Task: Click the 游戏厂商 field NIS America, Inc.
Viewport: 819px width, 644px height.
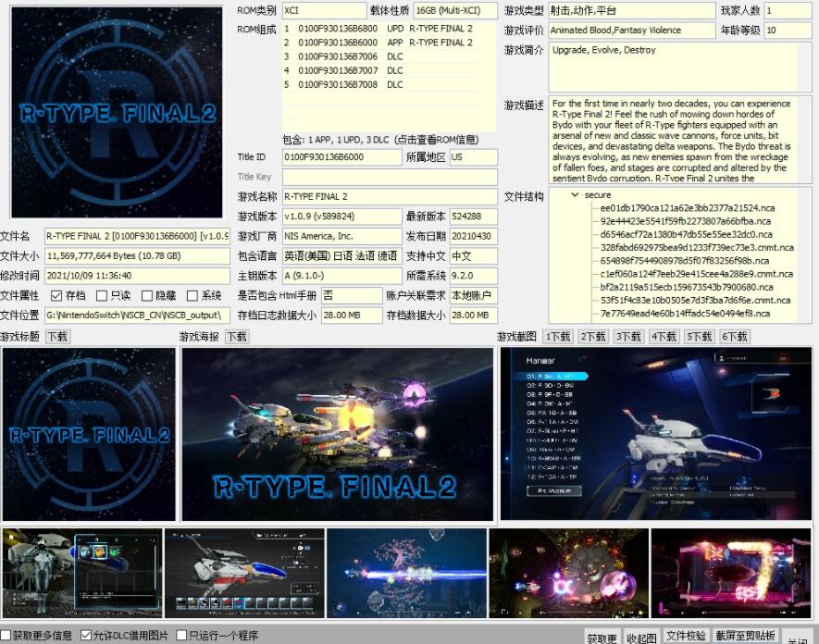Action: point(342,237)
